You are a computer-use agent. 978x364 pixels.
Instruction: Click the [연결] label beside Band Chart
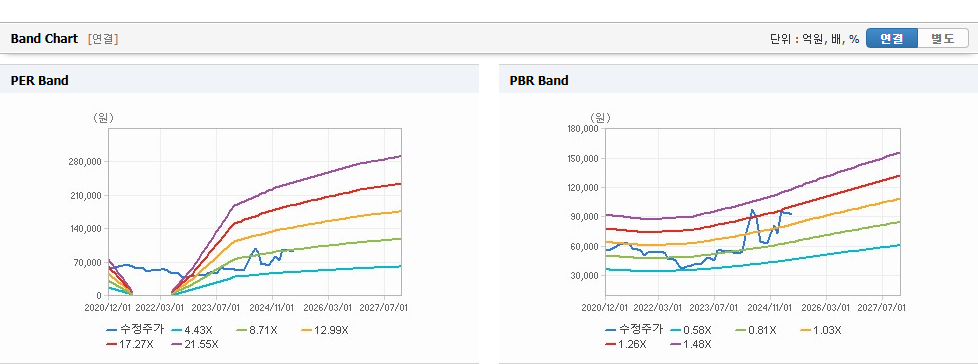pos(103,39)
